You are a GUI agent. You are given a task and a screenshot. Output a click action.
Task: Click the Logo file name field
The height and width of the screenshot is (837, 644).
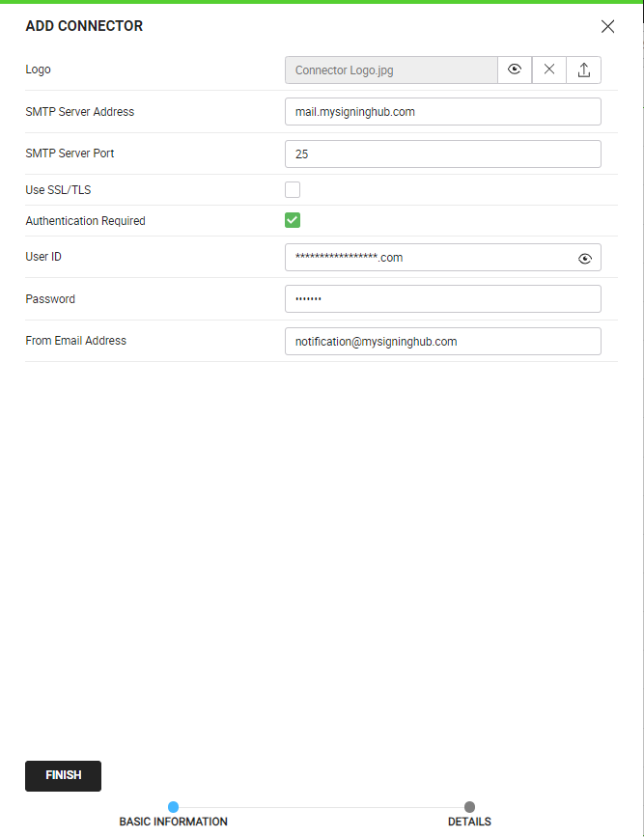(391, 70)
